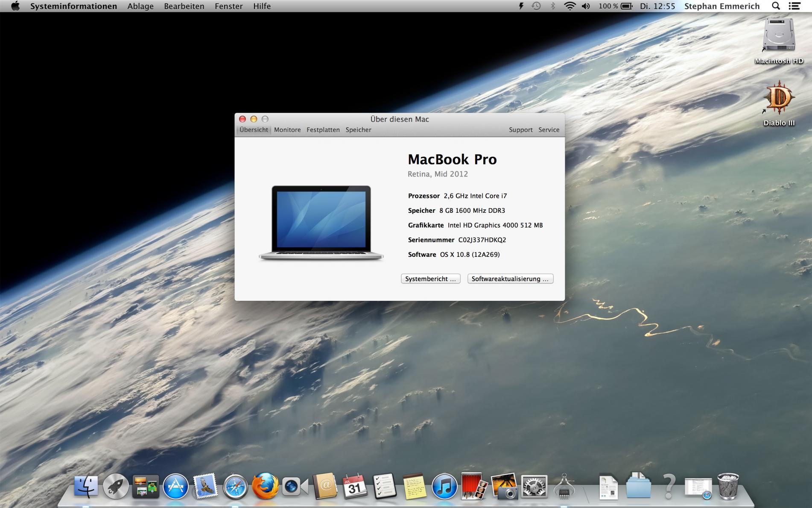Click the serial number C02J337HDKQ2

click(482, 240)
